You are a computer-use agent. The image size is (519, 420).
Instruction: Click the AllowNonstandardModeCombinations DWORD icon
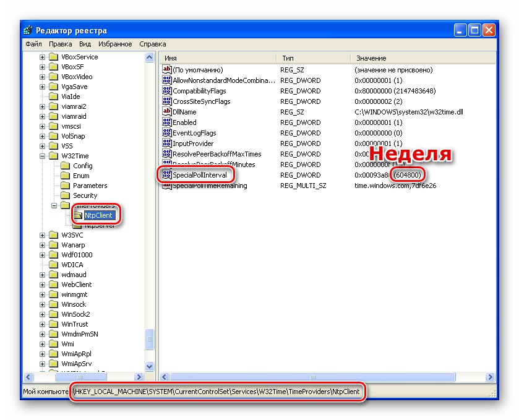coord(167,80)
